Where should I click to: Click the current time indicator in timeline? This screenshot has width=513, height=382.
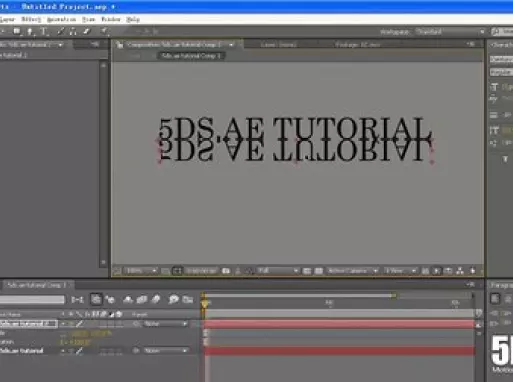click(x=205, y=303)
